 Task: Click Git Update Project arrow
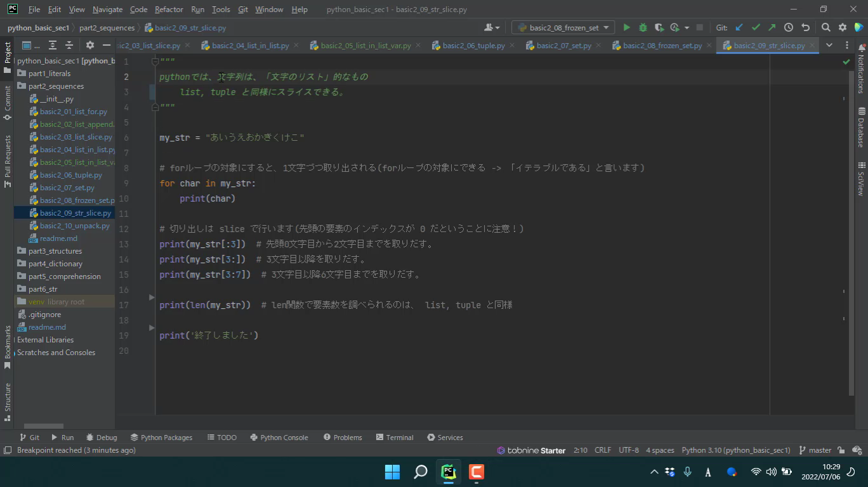click(739, 28)
